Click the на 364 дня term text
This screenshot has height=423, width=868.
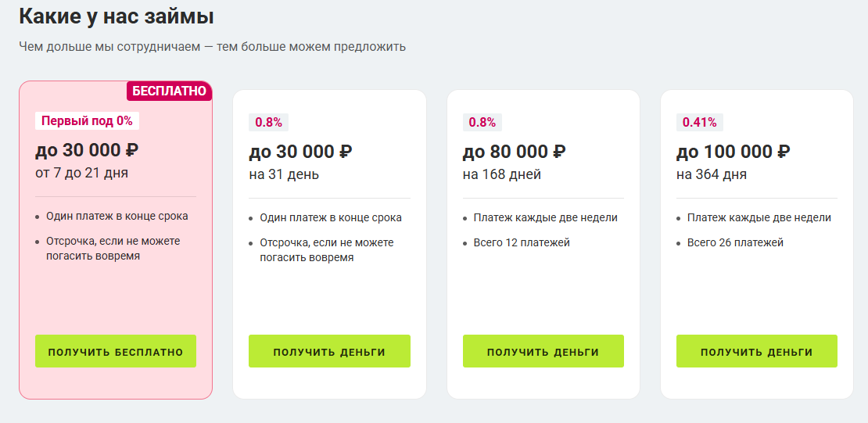click(711, 174)
